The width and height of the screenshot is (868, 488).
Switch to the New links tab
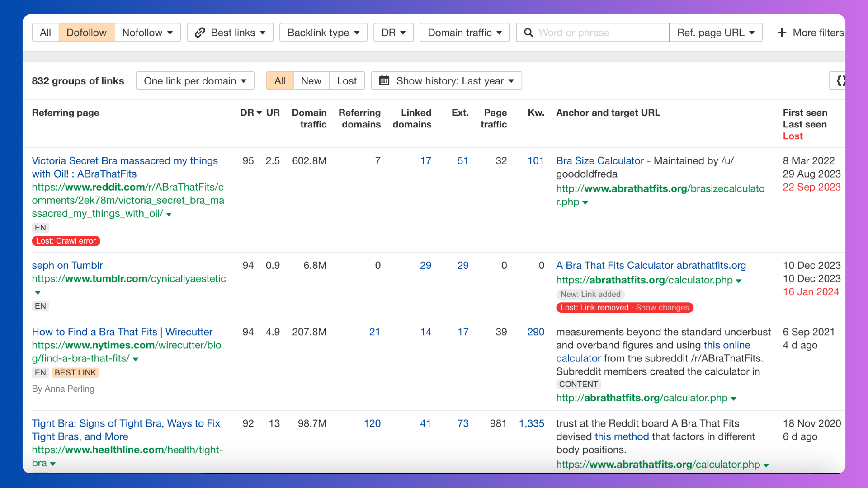pyautogui.click(x=311, y=81)
